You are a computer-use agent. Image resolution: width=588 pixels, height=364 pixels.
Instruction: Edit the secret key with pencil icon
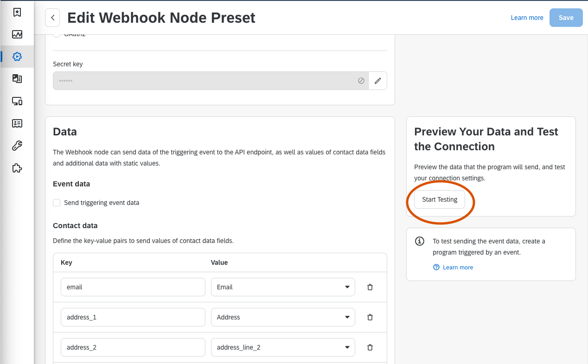pyautogui.click(x=378, y=81)
